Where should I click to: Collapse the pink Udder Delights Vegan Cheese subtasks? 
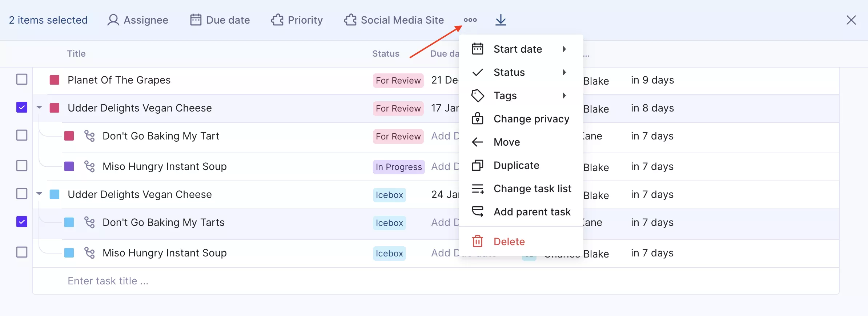[x=39, y=108]
